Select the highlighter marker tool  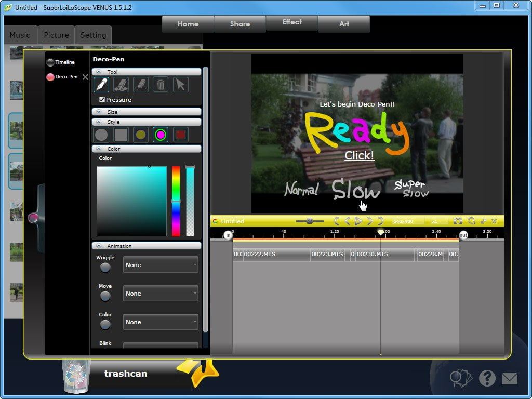tap(121, 85)
